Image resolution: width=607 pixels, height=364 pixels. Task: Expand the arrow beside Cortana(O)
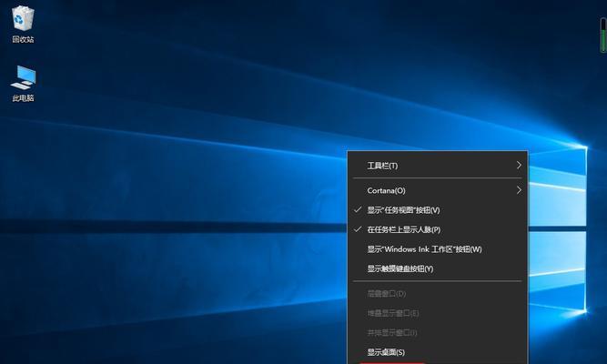point(519,190)
